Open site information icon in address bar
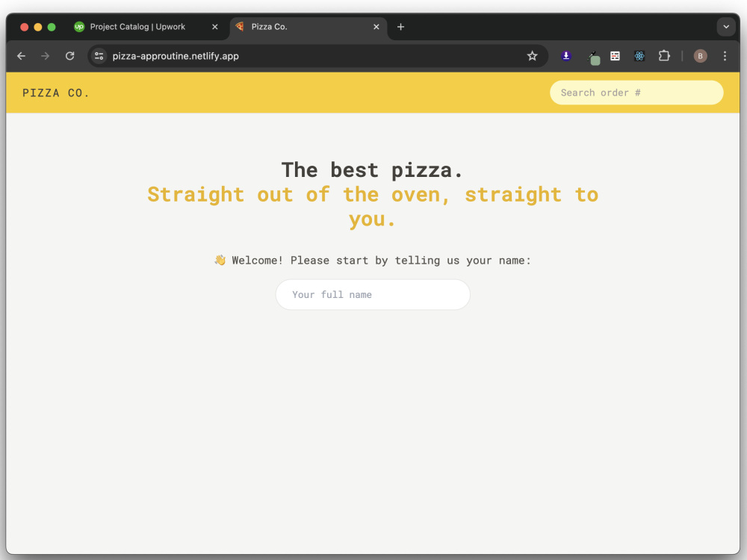The height and width of the screenshot is (560, 747). click(x=99, y=56)
